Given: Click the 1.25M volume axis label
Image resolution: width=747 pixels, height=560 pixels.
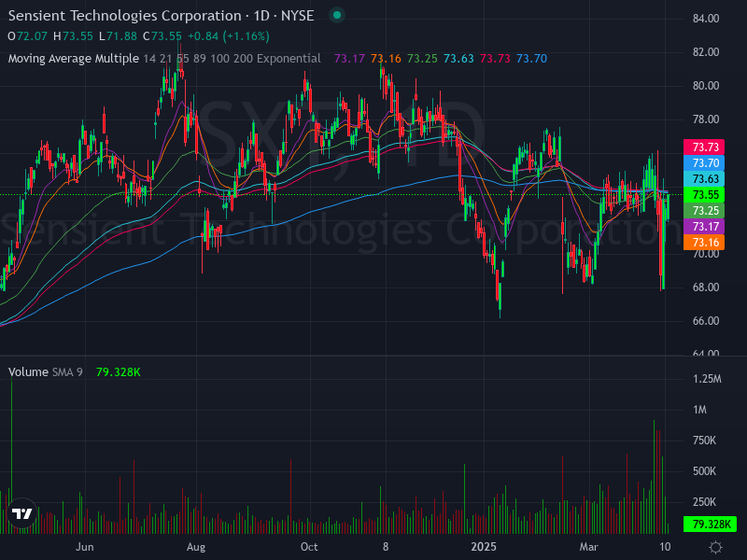Looking at the screenshot, I should point(707,379).
